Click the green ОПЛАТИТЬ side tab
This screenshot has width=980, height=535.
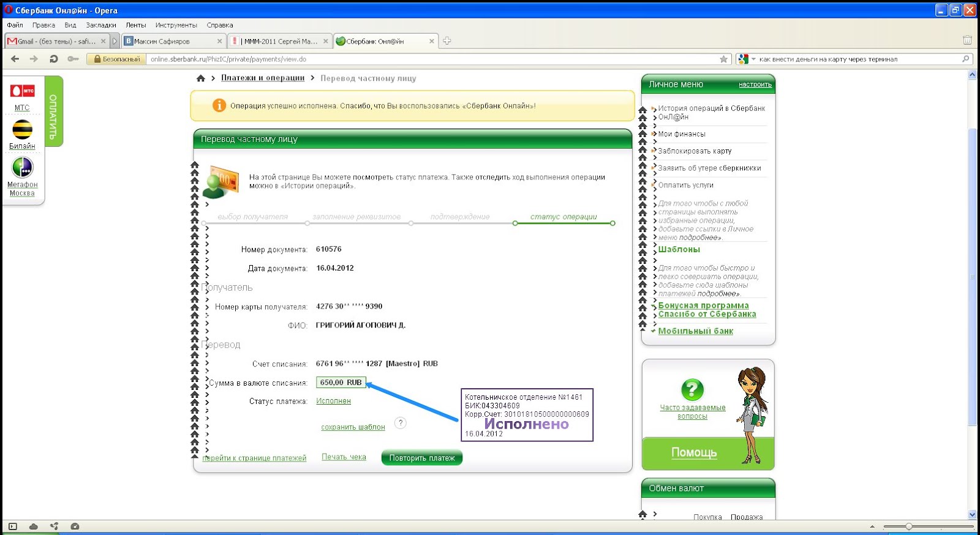(53, 111)
